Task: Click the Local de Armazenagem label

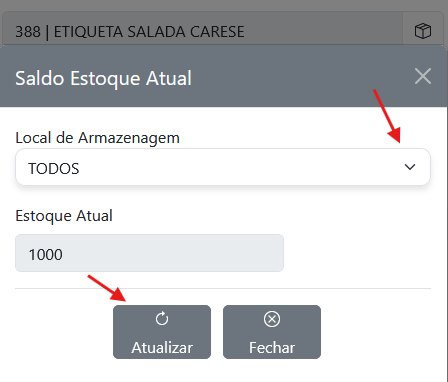Action: coord(97,138)
